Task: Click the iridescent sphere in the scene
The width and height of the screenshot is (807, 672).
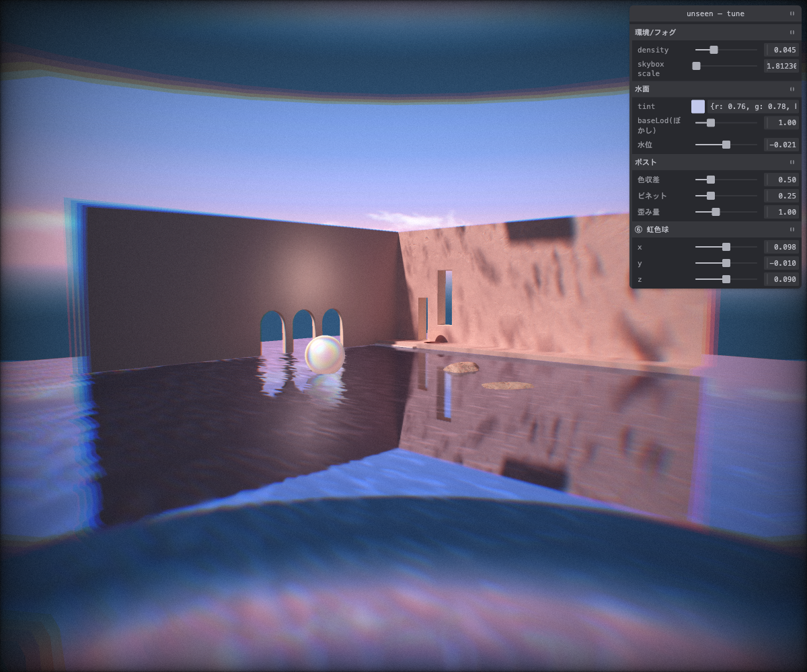Action: (325, 354)
